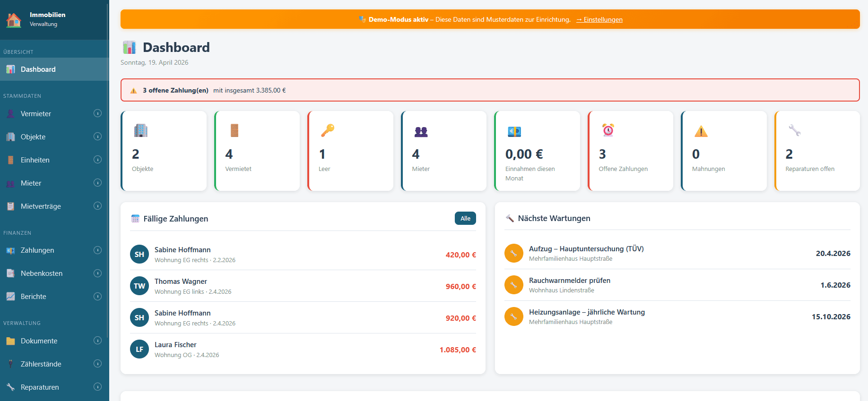Click the building icon on Objekte card
This screenshot has height=401, width=868.
point(141,130)
